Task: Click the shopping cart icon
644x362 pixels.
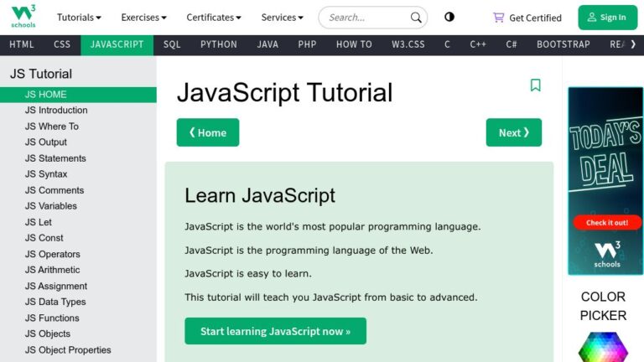Action: [x=499, y=18]
